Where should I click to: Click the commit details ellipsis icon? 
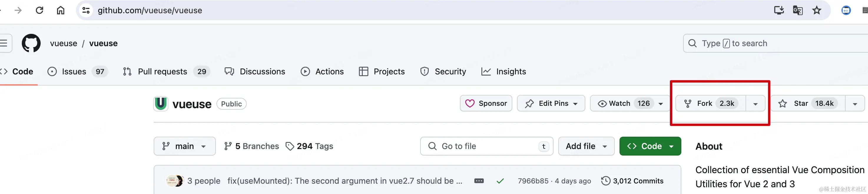479,181
